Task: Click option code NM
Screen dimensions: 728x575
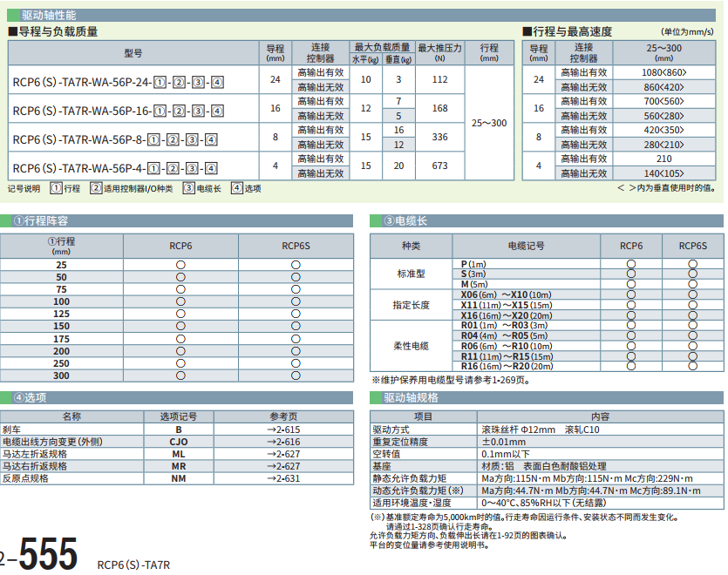Action: [x=178, y=478]
